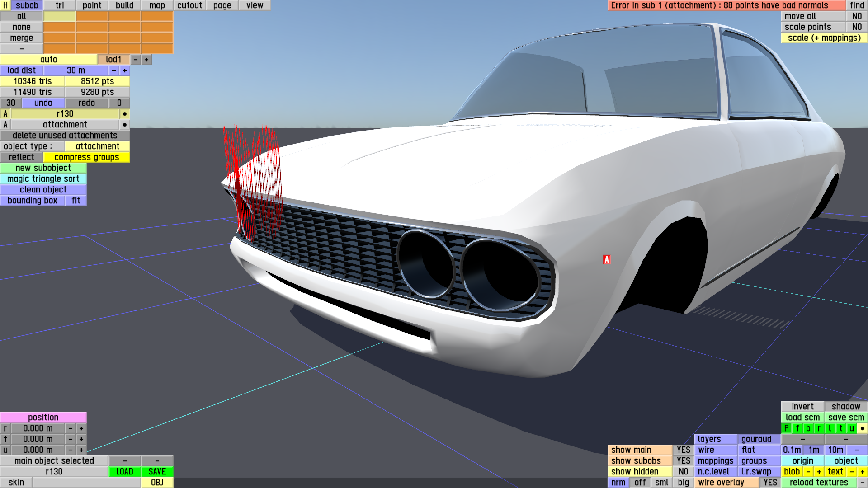Screen dimensions: 868x488
Task: Step to next lod with plus
Action: (146, 60)
